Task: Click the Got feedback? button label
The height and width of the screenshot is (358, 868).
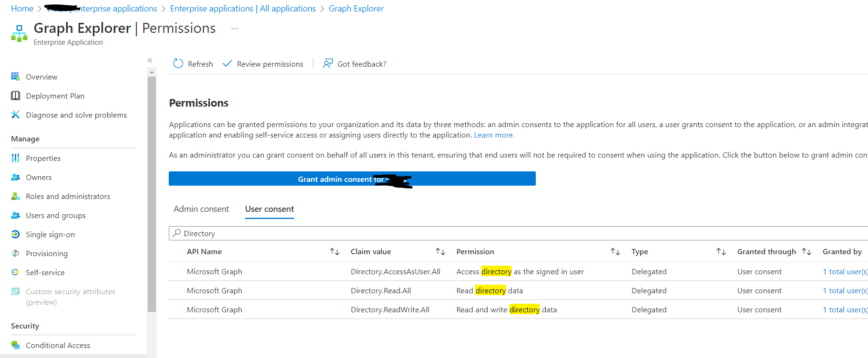Action: 362,64
